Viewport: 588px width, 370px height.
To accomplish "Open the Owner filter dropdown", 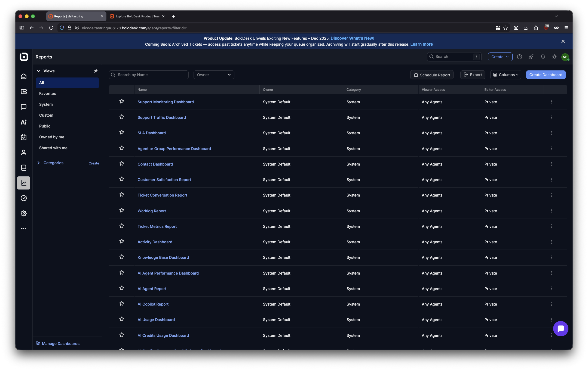I will point(214,75).
